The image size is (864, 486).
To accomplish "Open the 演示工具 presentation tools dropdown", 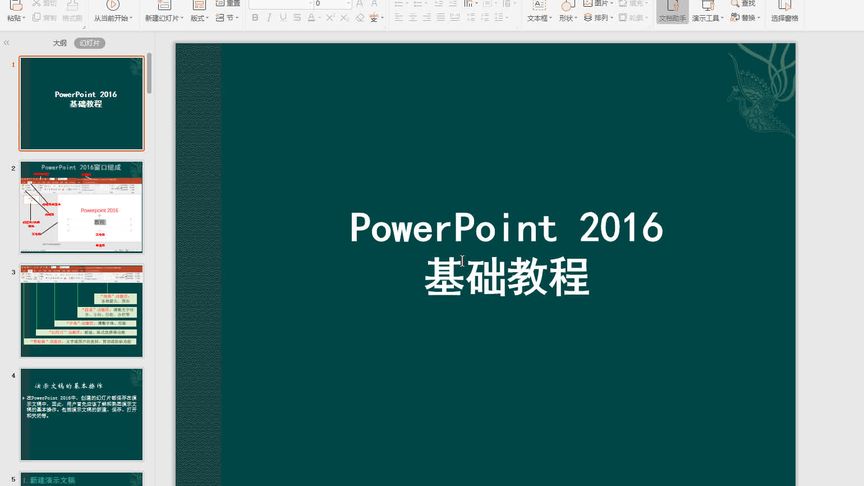I will coord(708,11).
